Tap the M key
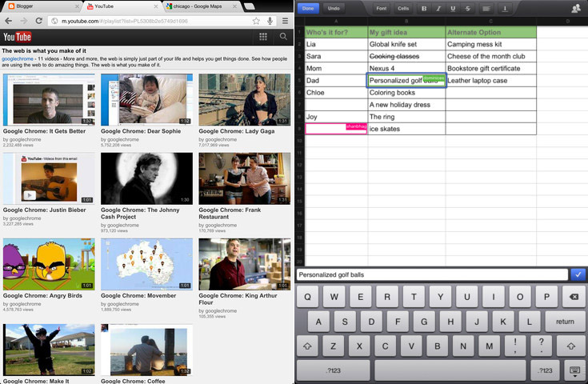This screenshot has width=588, height=384. pos(489,346)
